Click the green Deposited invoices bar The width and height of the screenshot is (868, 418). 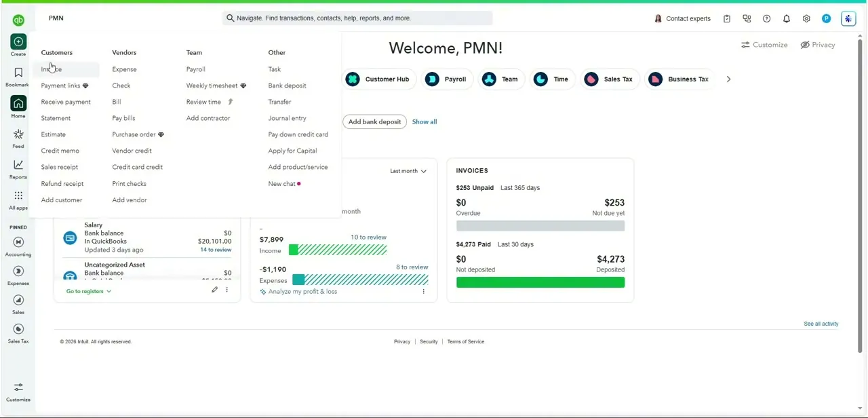pyautogui.click(x=540, y=282)
